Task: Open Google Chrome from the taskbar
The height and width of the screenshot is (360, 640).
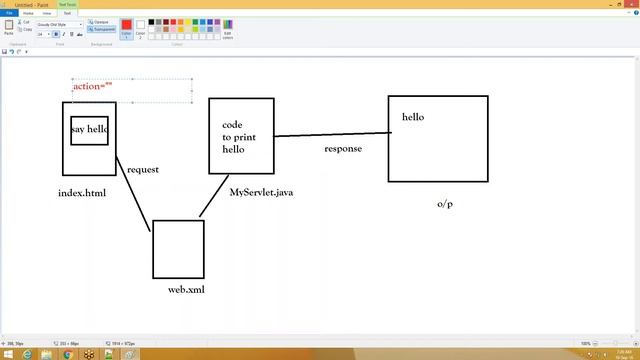Action: click(68, 354)
